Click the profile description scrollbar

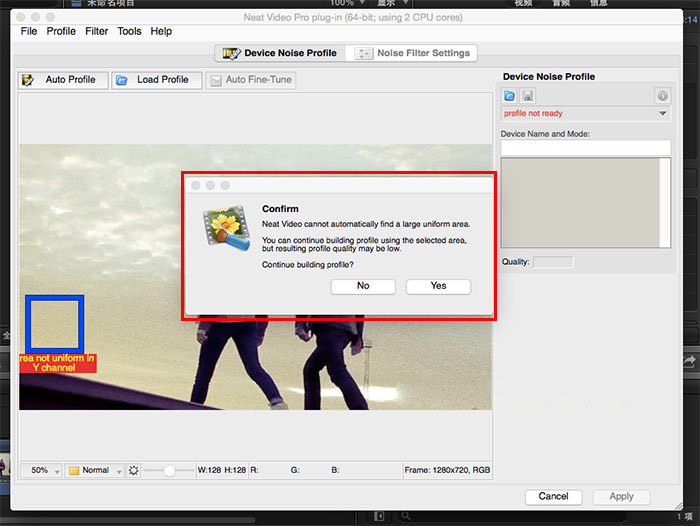[665, 202]
